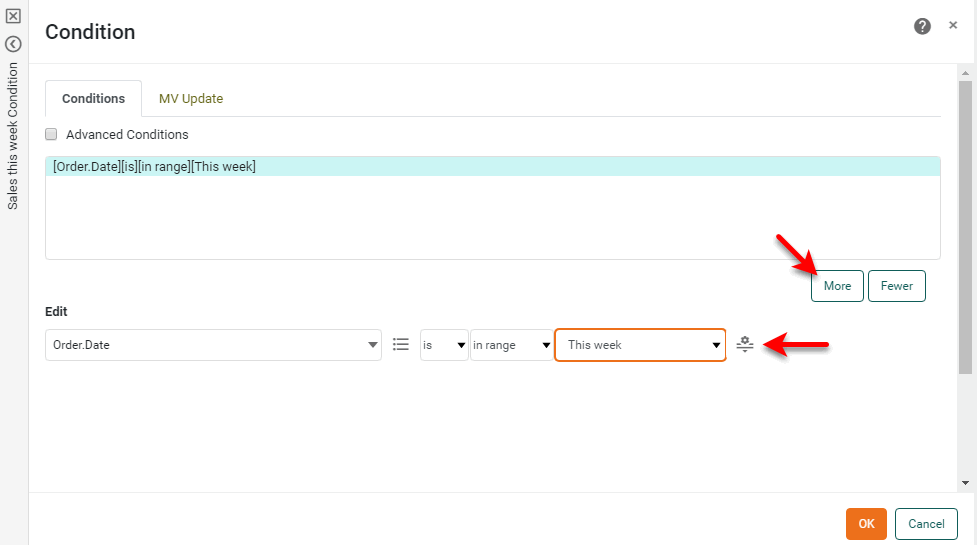Click the Fewer button
Viewport: 977px width, 545px height.
point(896,286)
